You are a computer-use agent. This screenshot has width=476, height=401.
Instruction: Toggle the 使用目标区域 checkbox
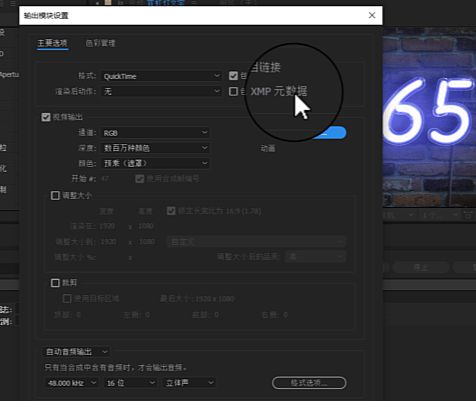point(67,298)
